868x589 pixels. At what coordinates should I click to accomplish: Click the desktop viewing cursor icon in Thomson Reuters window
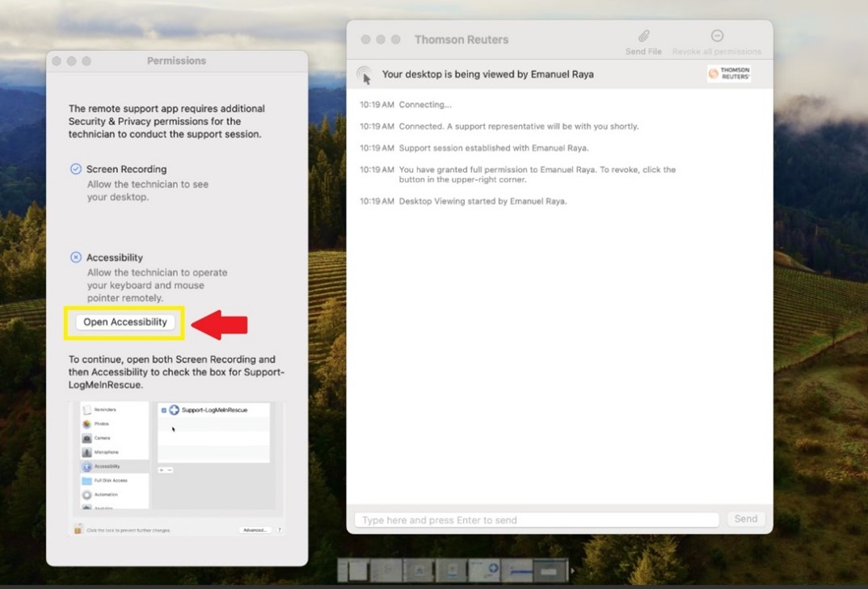pos(364,74)
